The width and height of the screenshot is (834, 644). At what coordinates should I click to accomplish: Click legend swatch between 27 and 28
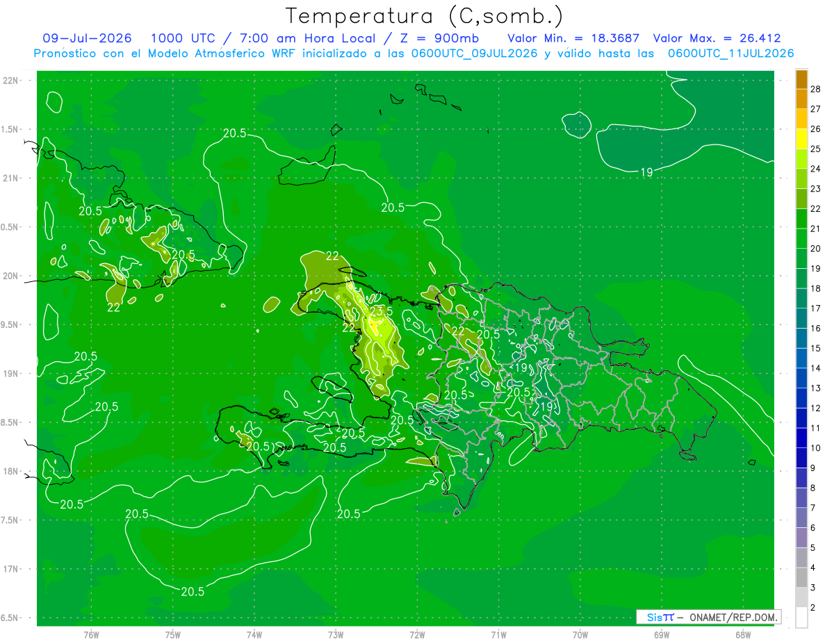801,99
